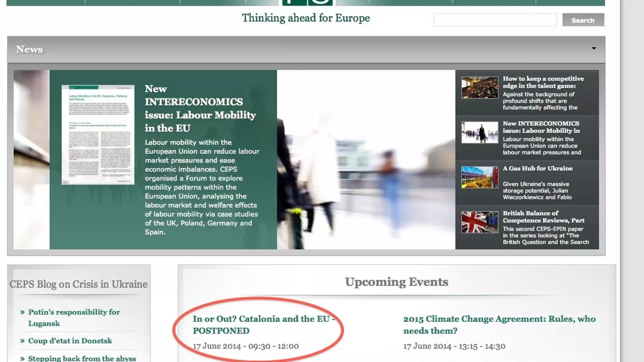Click the labour mobility summary paragraph in main slide
The image size is (644, 362).
click(x=202, y=187)
